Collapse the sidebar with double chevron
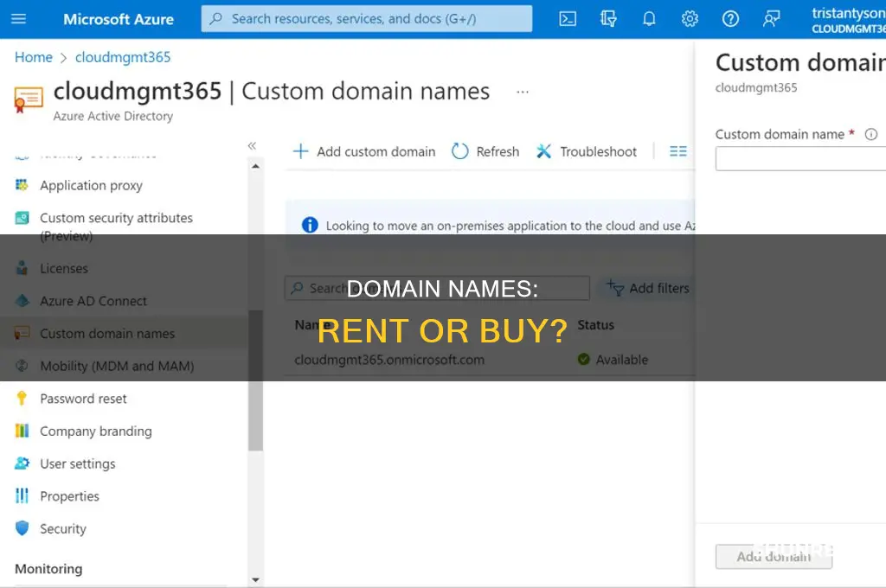 (x=252, y=146)
